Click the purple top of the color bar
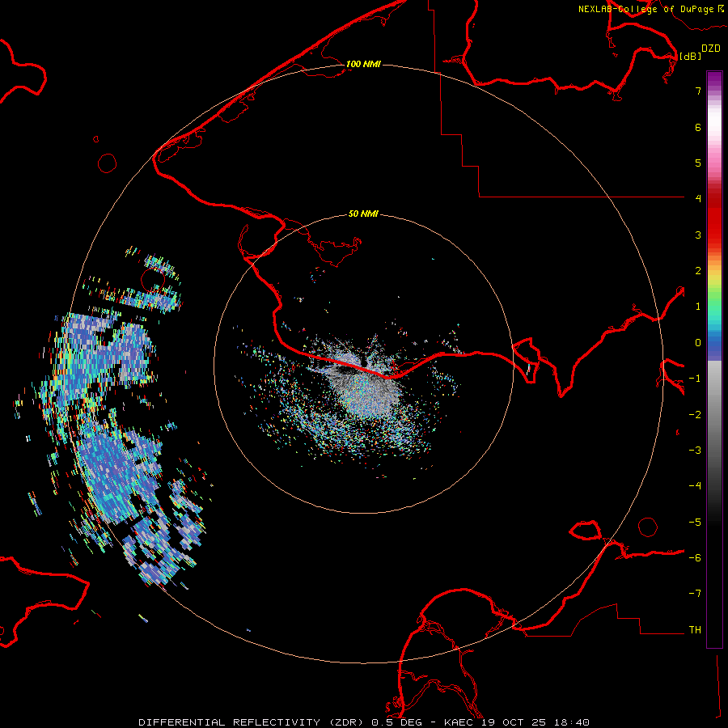The image size is (728, 728). (x=714, y=79)
